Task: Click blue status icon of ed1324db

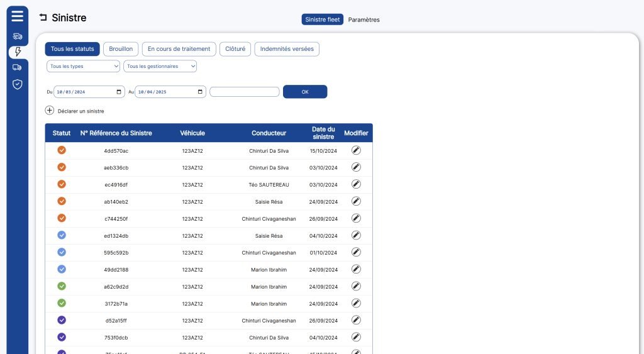Action: 62,235
